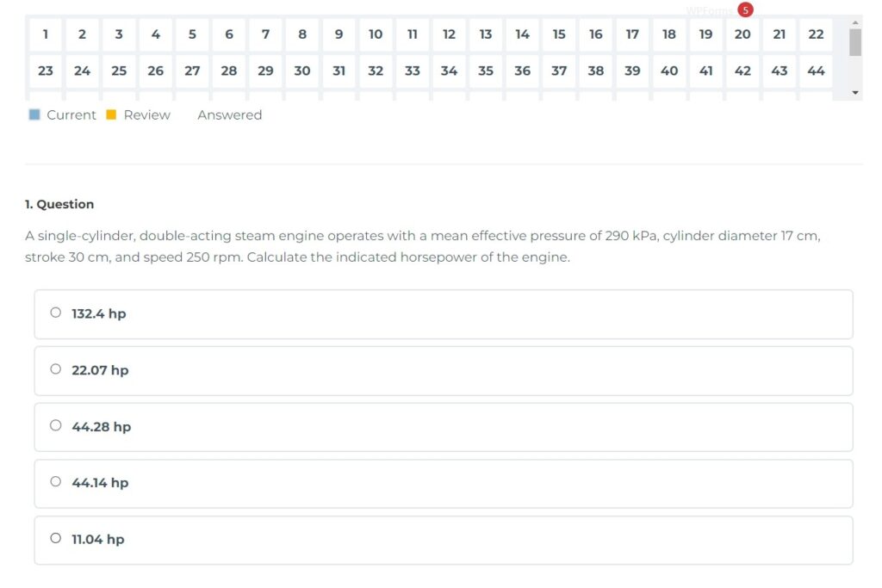Jump to question 1 in navigator

(45, 34)
